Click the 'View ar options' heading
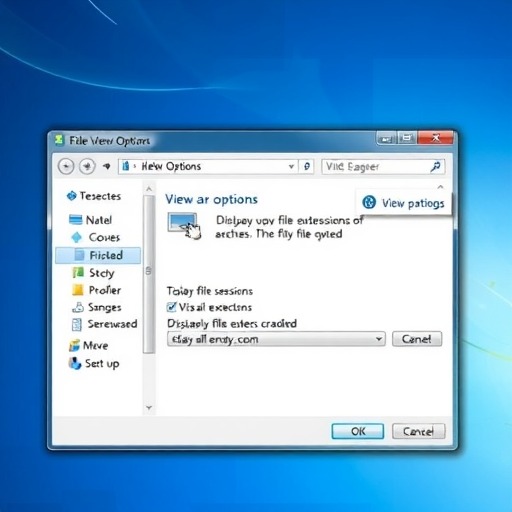The height and width of the screenshot is (512, 512). tap(211, 199)
